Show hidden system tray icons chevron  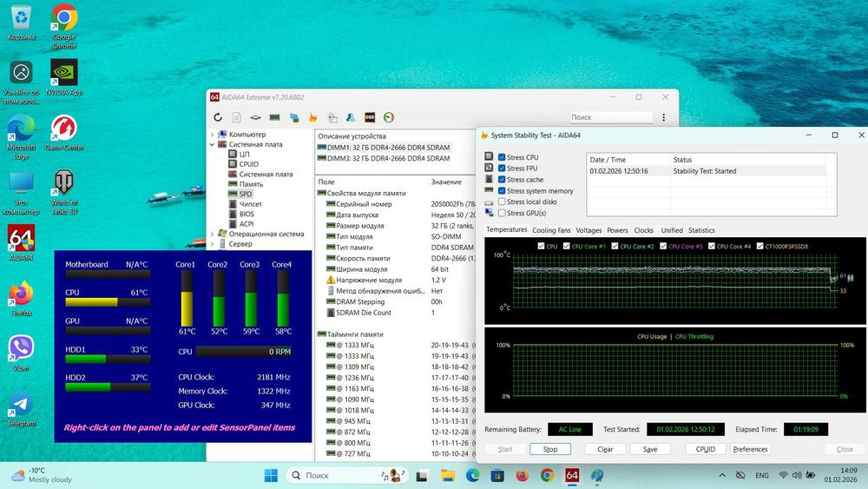click(x=722, y=475)
